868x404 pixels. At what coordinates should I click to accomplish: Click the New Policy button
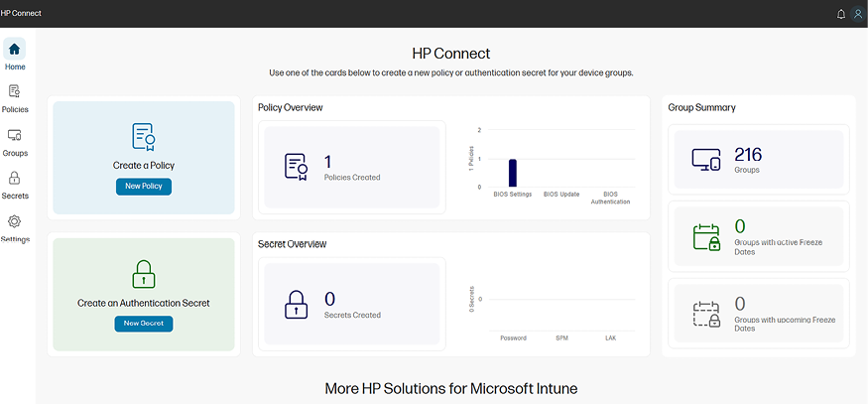(144, 187)
